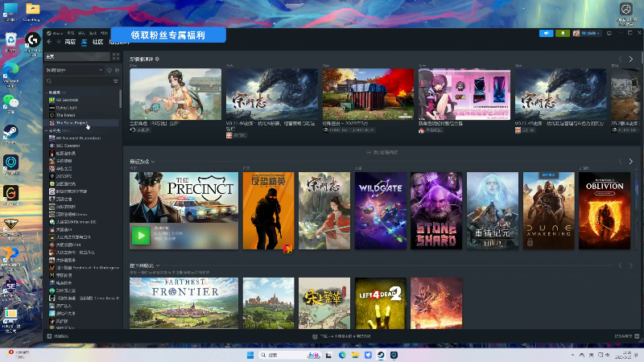Image resolution: width=644 pixels, height=362 pixels.
Task: Open The Precinct game cover
Action: tap(184, 197)
